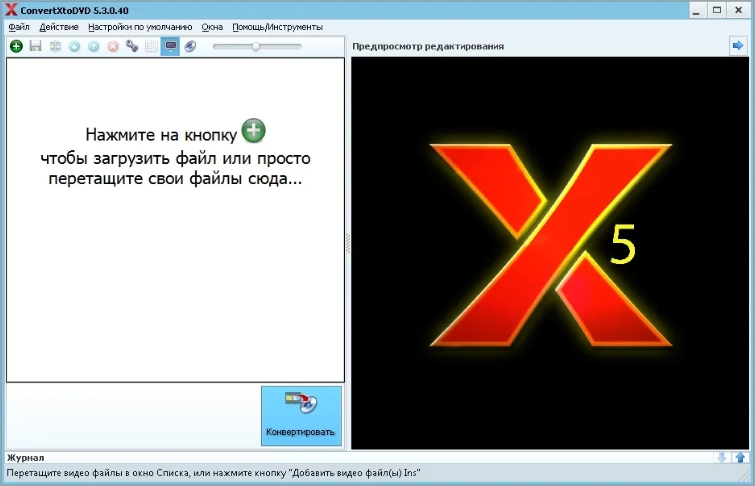Click the toolbar zoom slider handle
Screen dimensions: 755x486
click(256, 46)
